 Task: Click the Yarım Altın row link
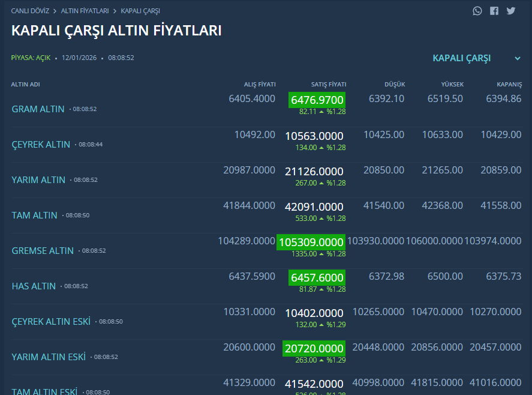coord(38,180)
